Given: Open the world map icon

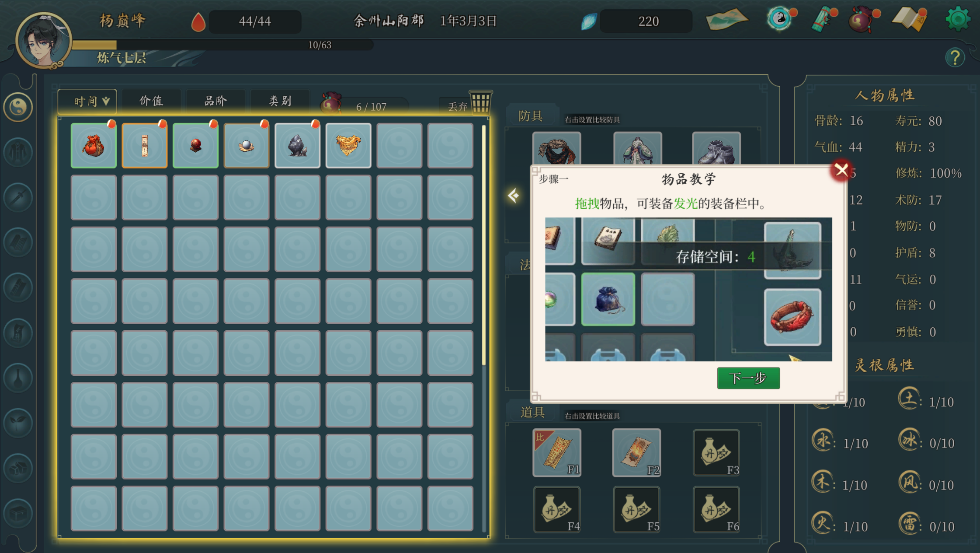Looking at the screenshot, I should pos(727,19).
